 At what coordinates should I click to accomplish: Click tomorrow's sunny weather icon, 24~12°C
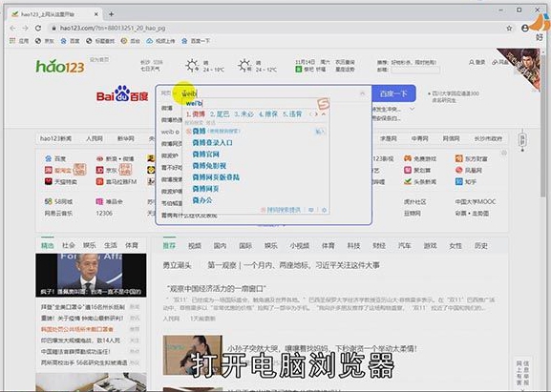click(244, 66)
